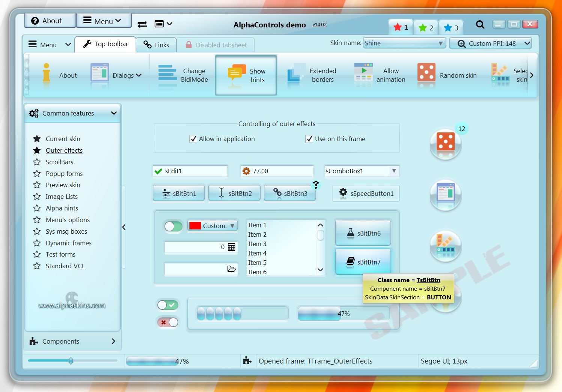The image size is (562, 392).
Task: Click the Change BidiMode toolbar button
Action: click(x=183, y=75)
